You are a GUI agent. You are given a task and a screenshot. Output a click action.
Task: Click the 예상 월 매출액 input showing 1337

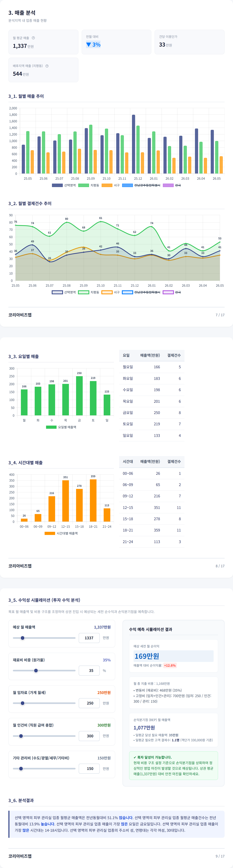coord(89,638)
